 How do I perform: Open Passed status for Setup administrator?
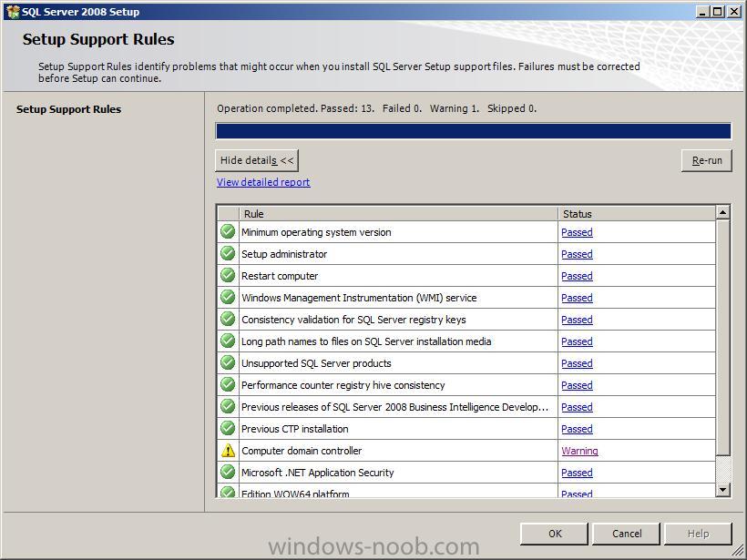click(577, 254)
